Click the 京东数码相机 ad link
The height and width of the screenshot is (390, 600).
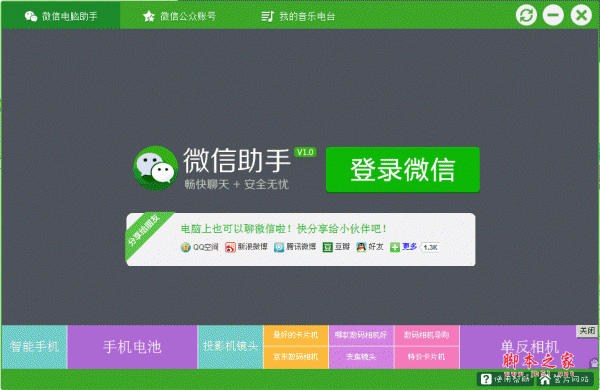(296, 357)
